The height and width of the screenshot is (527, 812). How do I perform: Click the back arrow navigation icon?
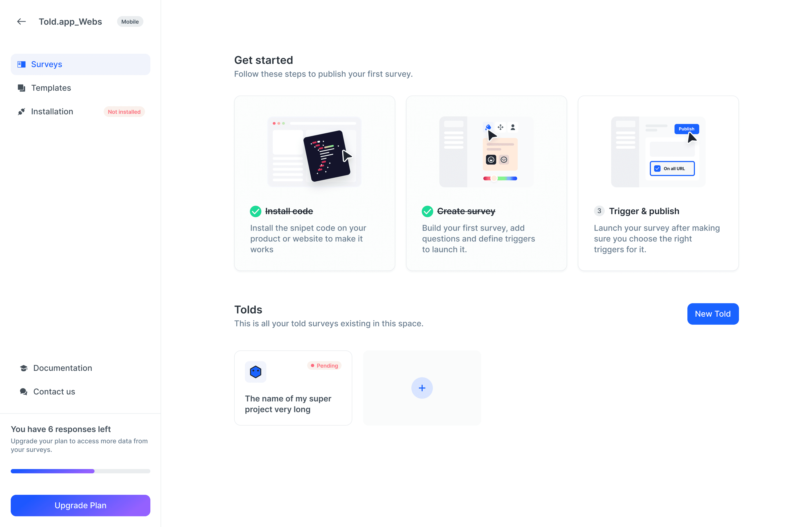[x=21, y=21]
